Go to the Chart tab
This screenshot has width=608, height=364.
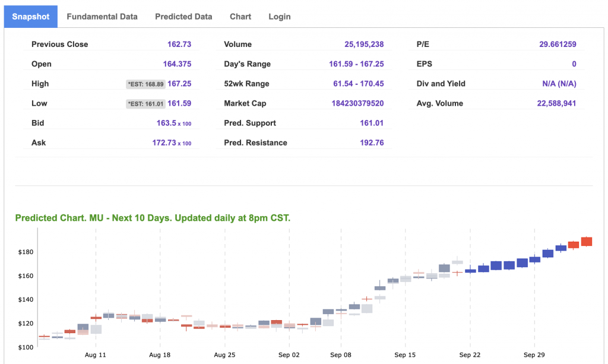pos(240,17)
